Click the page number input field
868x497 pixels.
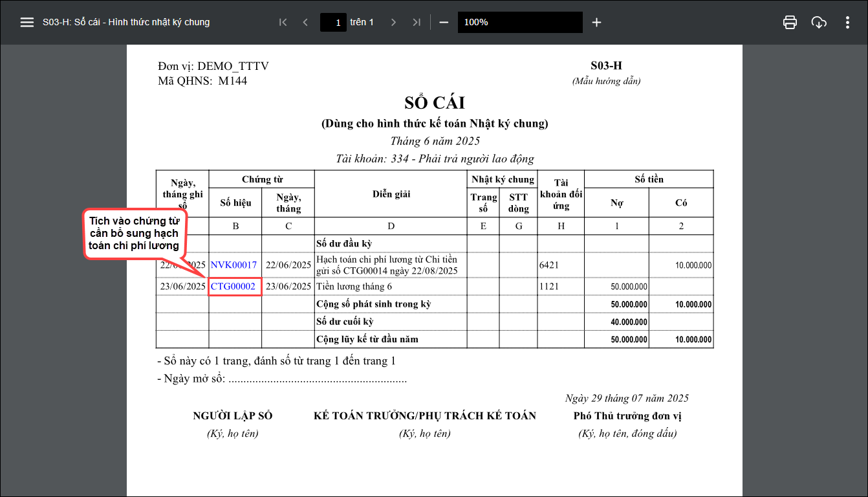click(x=333, y=22)
